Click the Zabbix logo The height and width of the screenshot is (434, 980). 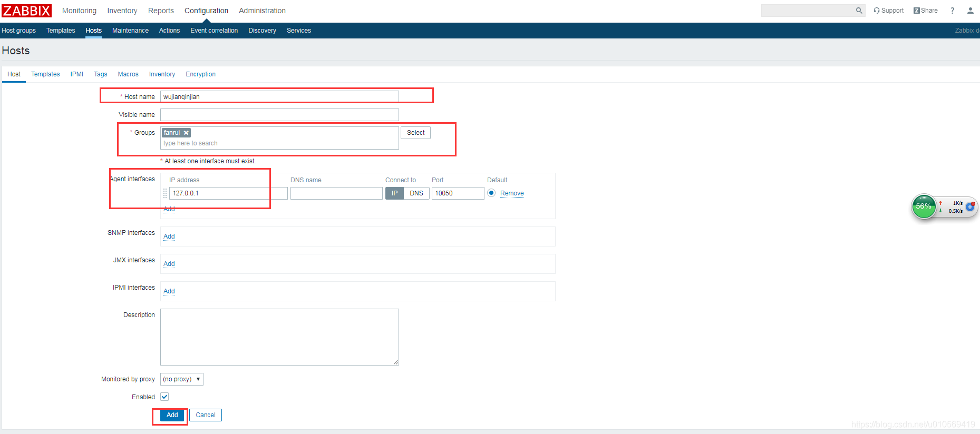[26, 11]
